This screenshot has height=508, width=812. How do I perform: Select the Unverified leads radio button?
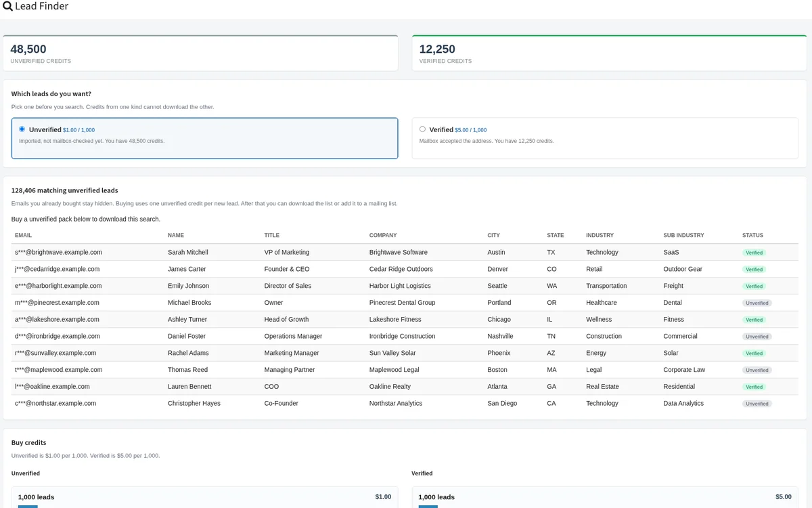tap(22, 129)
